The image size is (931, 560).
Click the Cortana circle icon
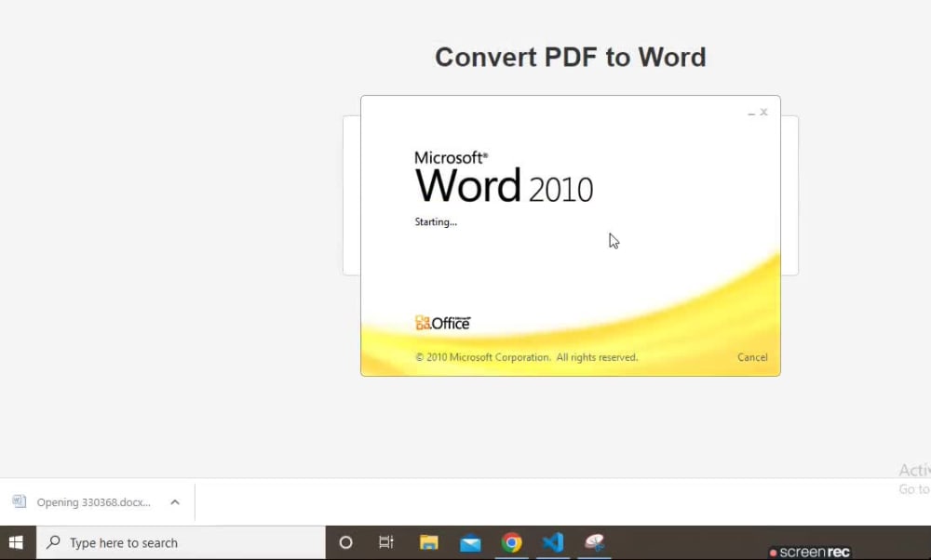click(x=345, y=542)
